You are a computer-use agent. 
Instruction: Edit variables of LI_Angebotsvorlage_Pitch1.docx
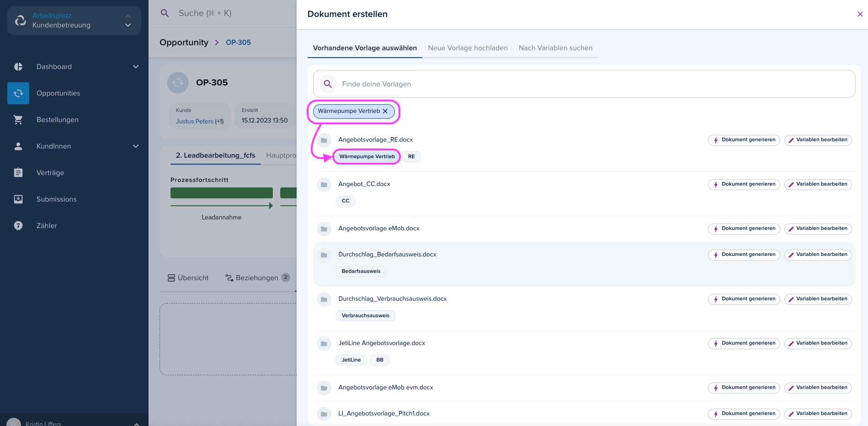click(818, 414)
